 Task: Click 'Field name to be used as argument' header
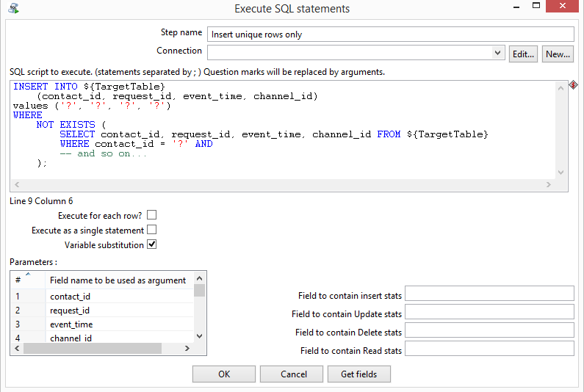pyautogui.click(x=118, y=280)
